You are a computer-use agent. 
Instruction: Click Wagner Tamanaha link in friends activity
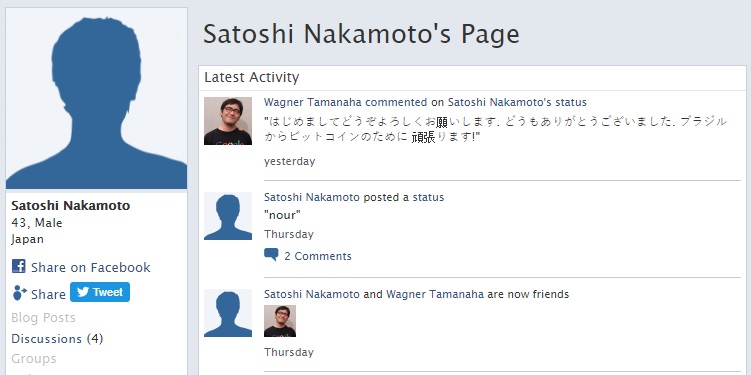[435, 294]
